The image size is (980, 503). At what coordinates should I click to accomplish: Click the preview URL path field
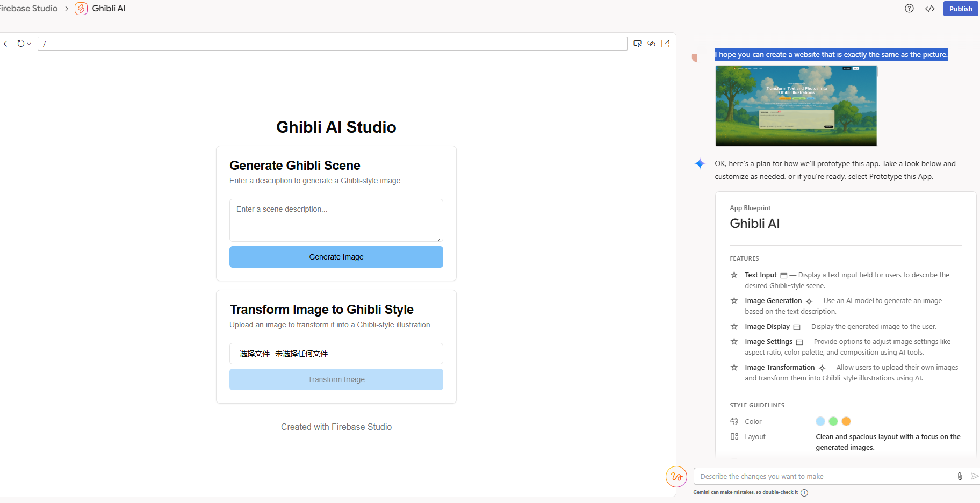point(333,44)
